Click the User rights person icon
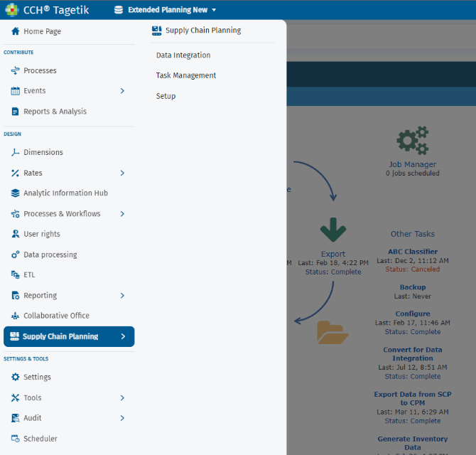The height and width of the screenshot is (455, 476). pyautogui.click(x=15, y=234)
